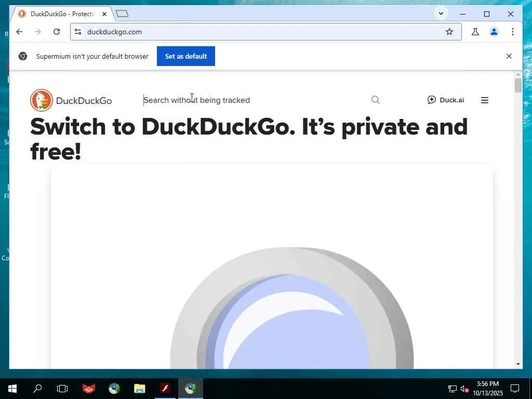
Task: Click the muted volume tray icon
Action: [464, 389]
